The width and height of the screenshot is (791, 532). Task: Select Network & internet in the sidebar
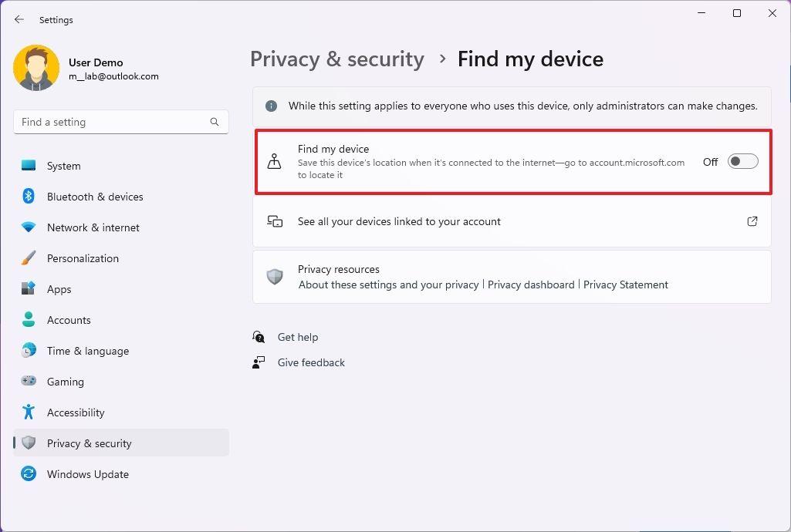[93, 227]
